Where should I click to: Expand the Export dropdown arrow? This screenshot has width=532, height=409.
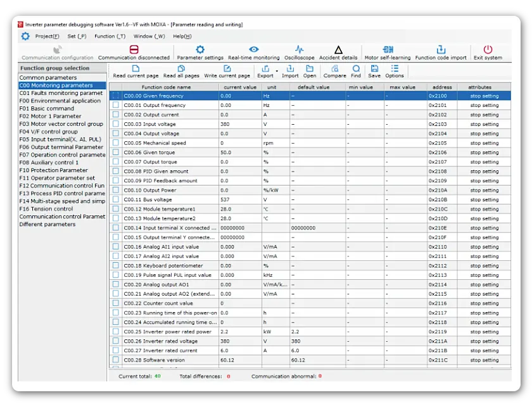coord(277,71)
